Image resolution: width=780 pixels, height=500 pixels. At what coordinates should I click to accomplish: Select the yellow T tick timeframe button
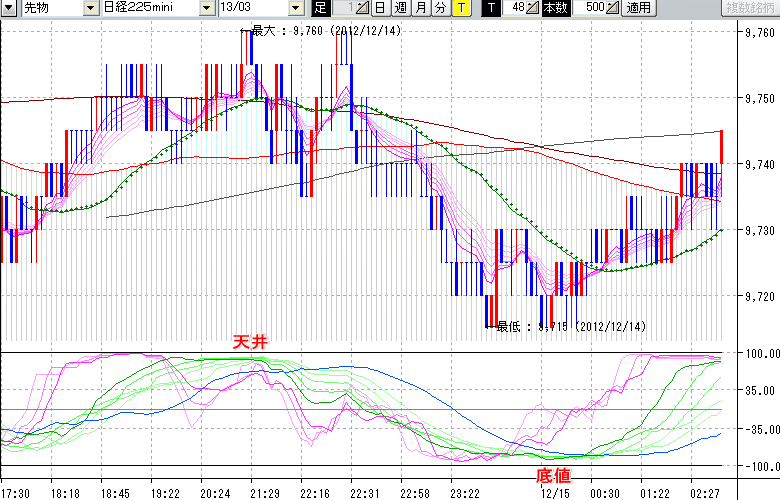[461, 8]
